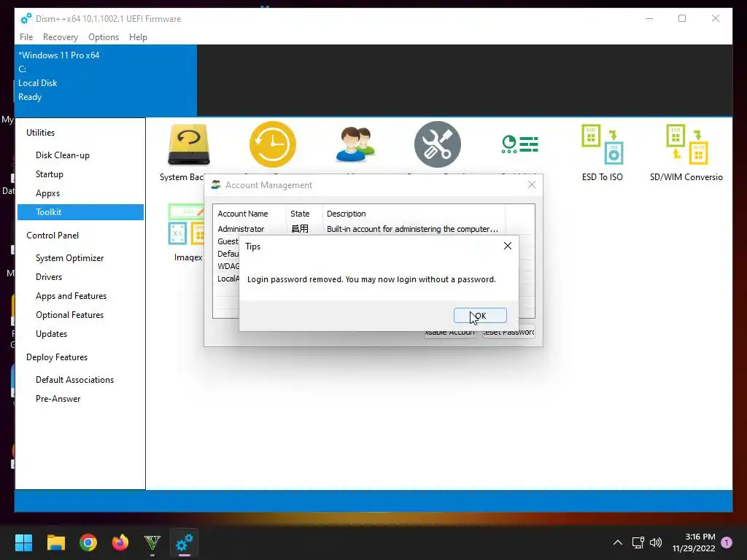The image size is (747, 560).
Task: Close the Tips dialog with its X
Action: 508,246
